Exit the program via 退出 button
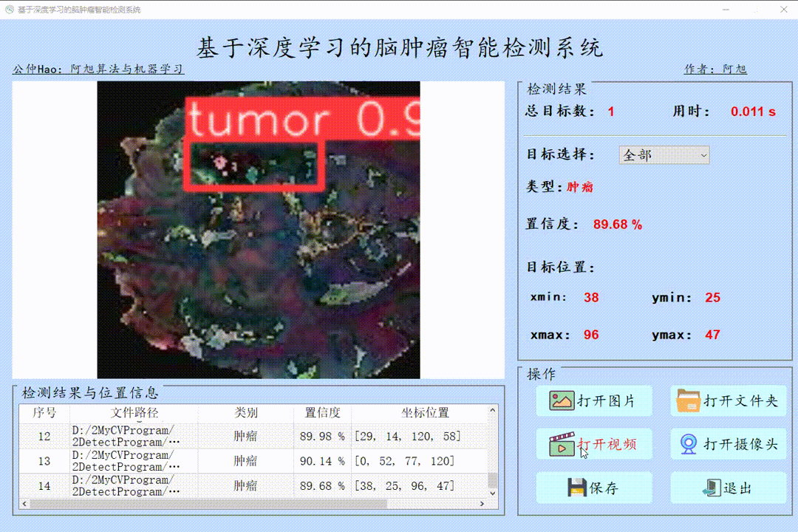The width and height of the screenshot is (798, 532). pos(728,488)
